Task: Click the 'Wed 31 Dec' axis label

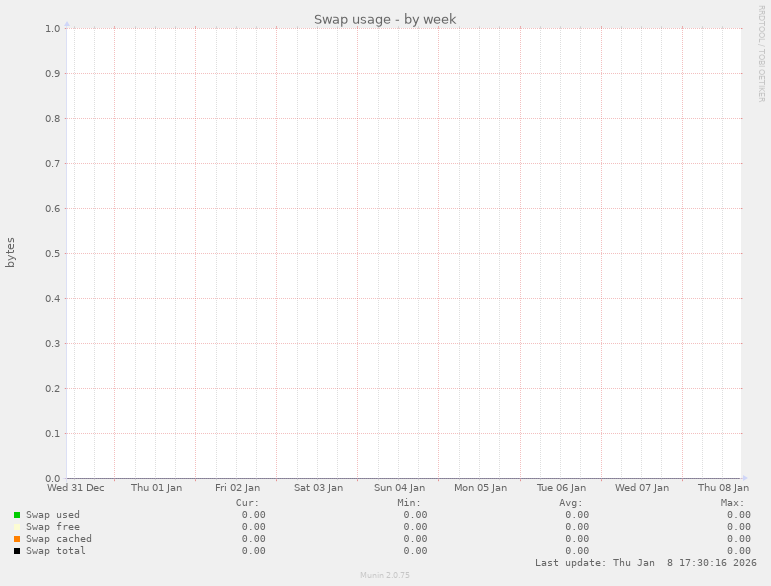Action: [76, 488]
